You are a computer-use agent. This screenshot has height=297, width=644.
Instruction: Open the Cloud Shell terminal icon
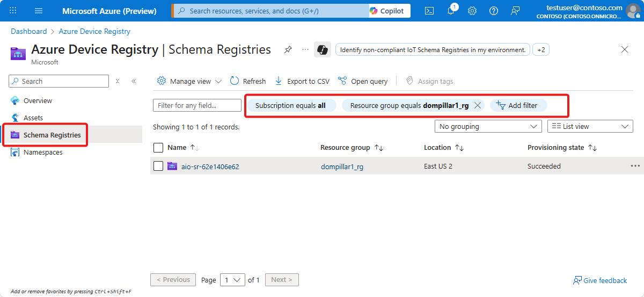(x=429, y=11)
